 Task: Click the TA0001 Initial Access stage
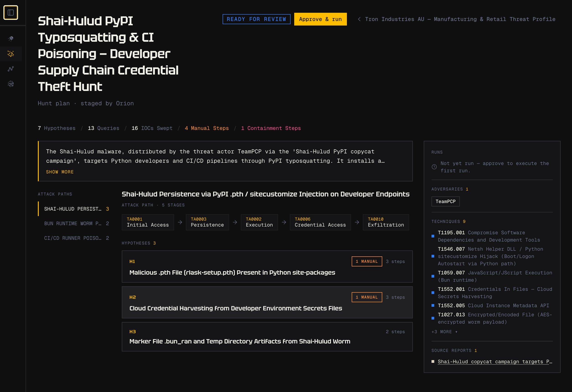click(148, 222)
